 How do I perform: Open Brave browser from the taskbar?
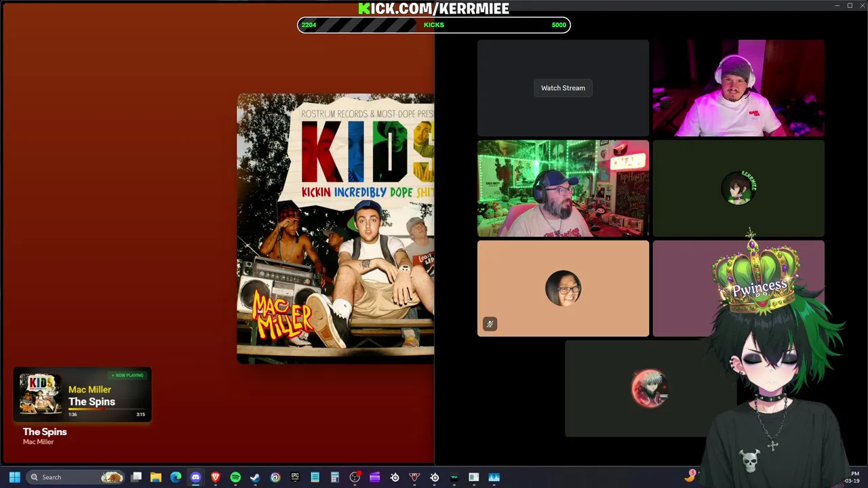(216, 477)
